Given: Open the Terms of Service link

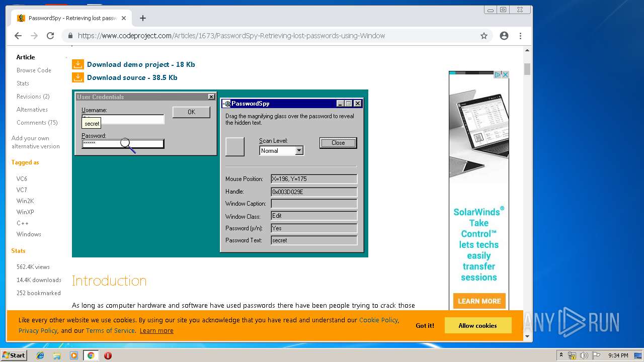Looking at the screenshot, I should (x=110, y=331).
